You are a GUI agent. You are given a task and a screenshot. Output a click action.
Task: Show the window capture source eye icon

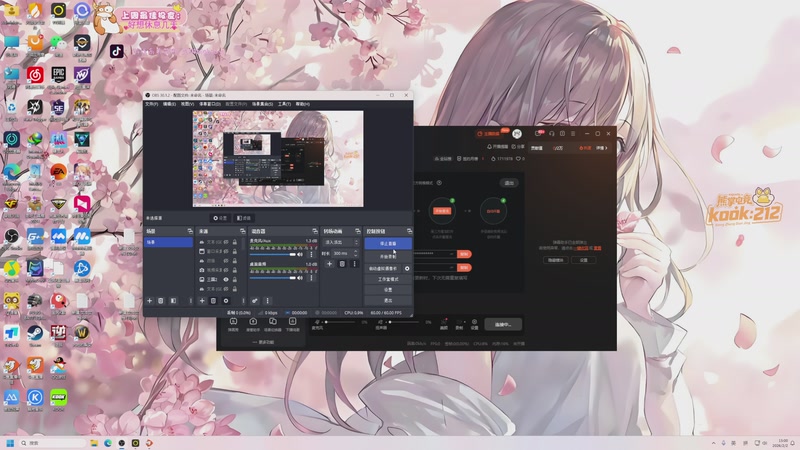[x=226, y=252]
